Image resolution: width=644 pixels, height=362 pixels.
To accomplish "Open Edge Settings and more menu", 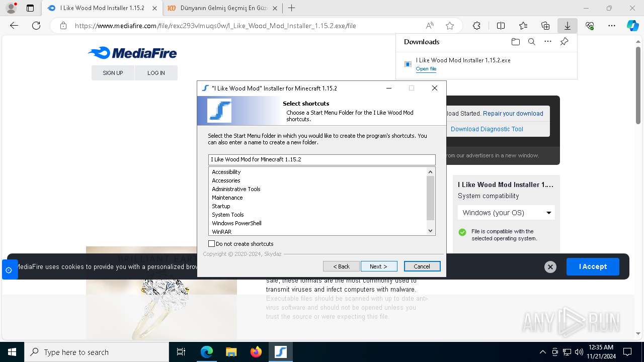I will 612,26.
